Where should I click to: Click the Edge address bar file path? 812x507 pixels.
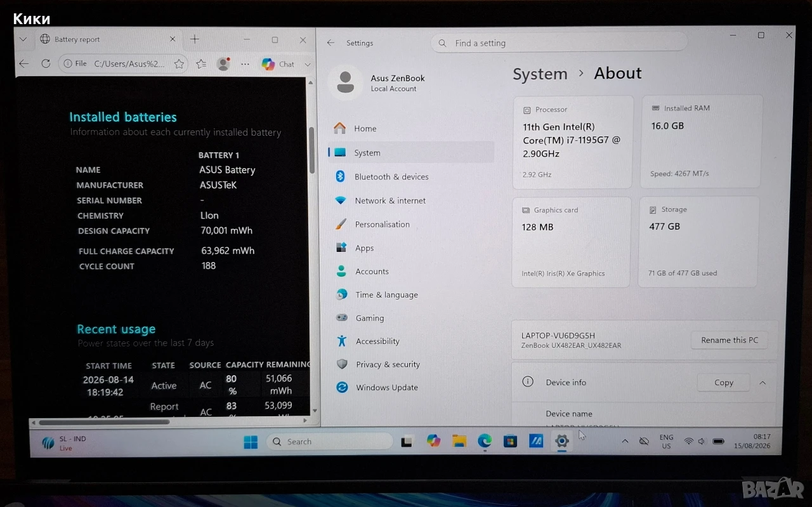(129, 63)
